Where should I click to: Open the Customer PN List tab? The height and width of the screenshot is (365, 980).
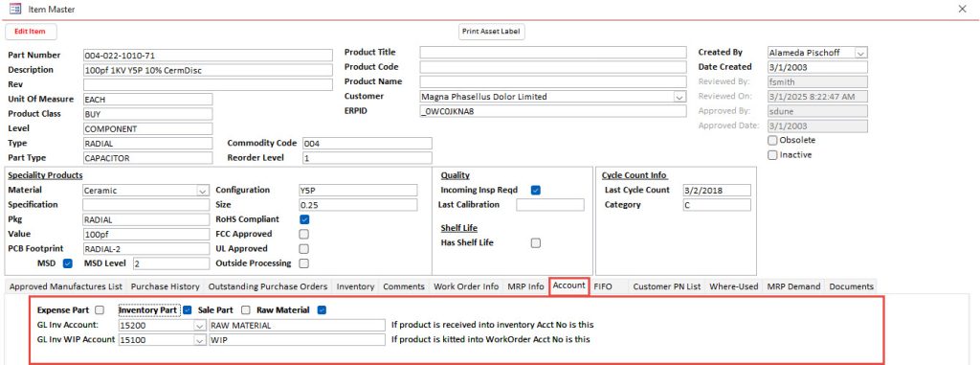(x=667, y=286)
